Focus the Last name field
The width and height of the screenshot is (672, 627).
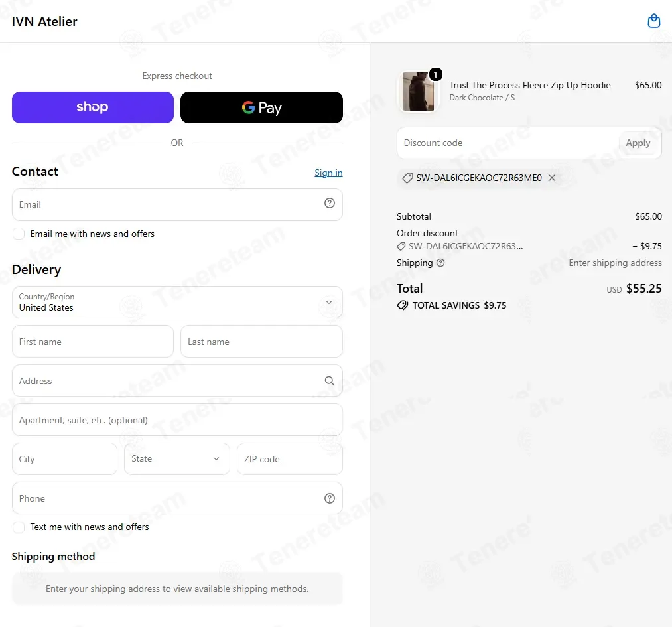261,342
